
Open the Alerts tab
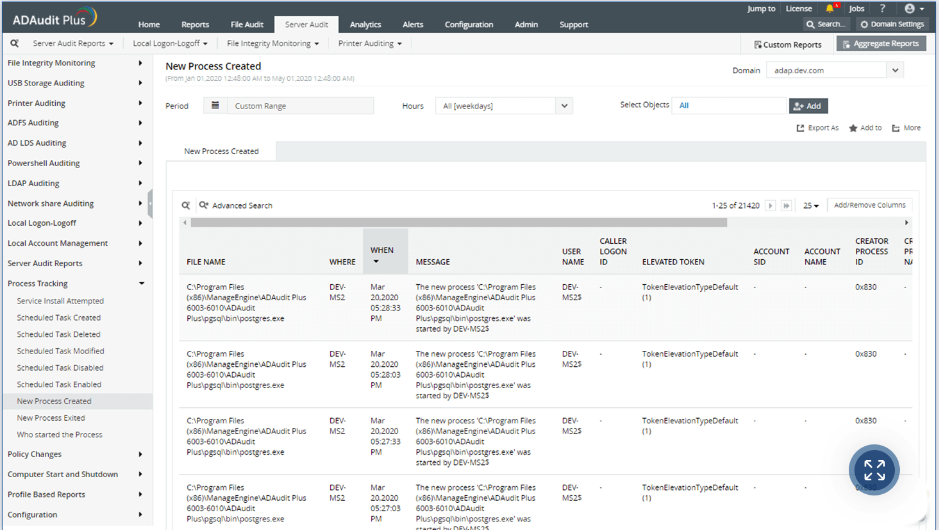click(413, 25)
